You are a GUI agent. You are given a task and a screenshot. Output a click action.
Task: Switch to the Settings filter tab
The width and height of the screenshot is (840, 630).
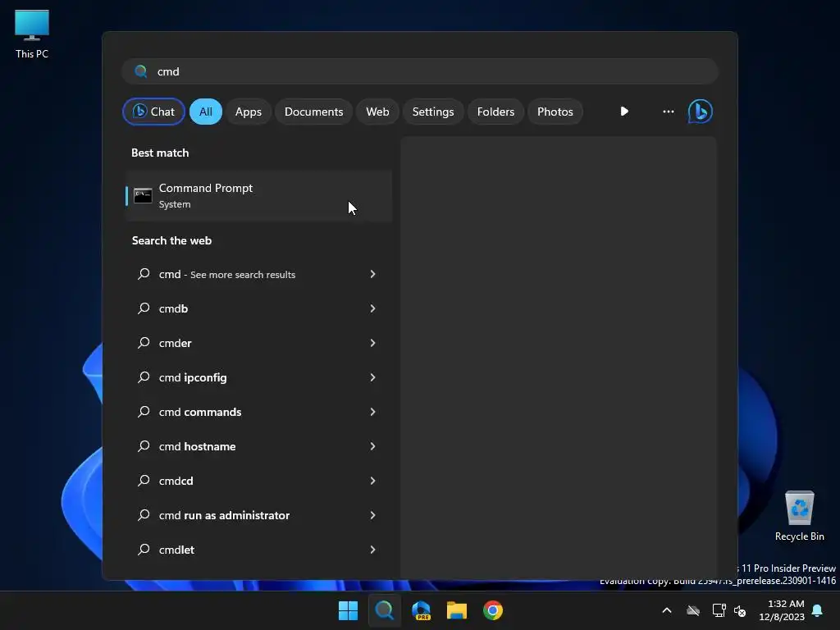433,112
